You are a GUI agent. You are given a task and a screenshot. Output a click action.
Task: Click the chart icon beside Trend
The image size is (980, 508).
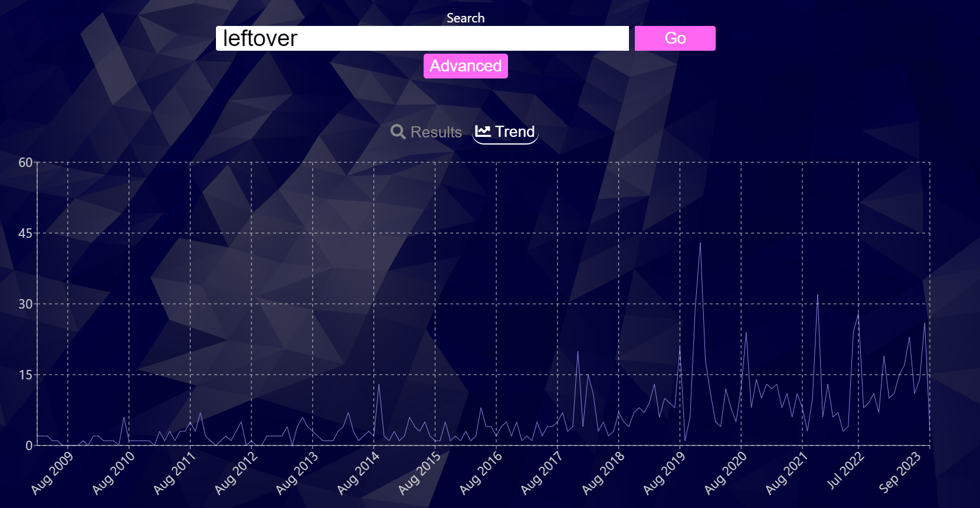483,131
